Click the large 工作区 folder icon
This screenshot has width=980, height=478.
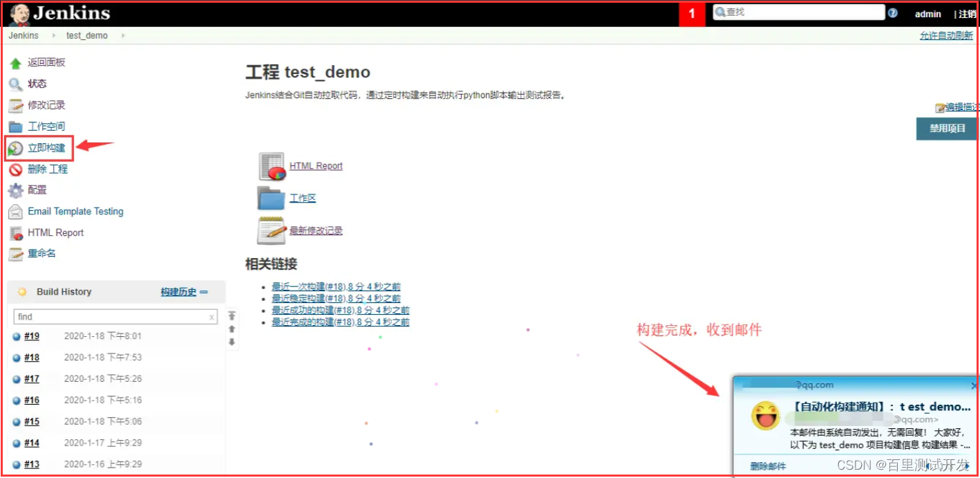pos(271,198)
